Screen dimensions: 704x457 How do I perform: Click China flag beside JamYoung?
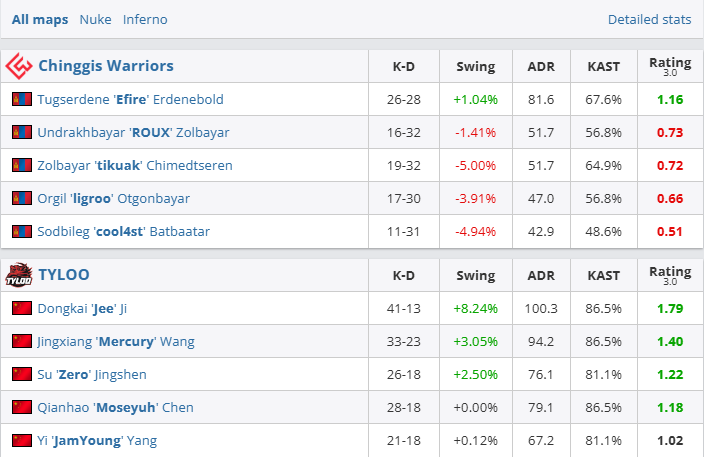22,441
